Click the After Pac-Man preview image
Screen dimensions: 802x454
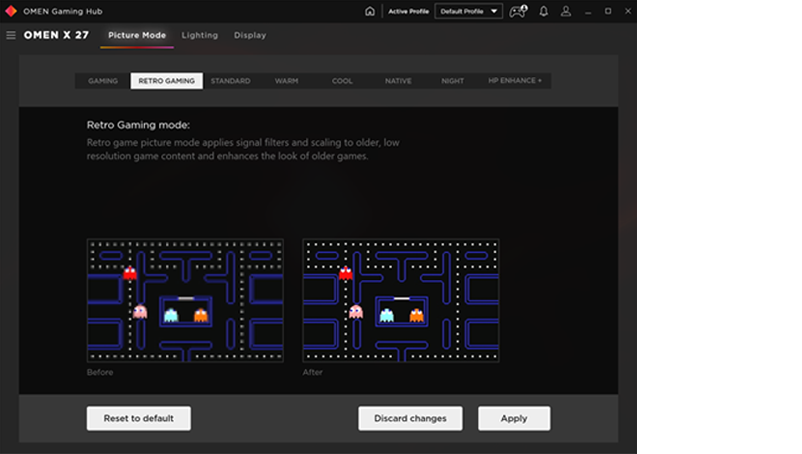coord(401,301)
